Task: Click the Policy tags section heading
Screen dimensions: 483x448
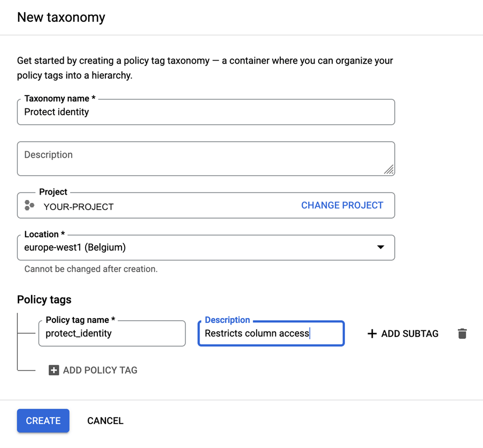Action: tap(44, 299)
